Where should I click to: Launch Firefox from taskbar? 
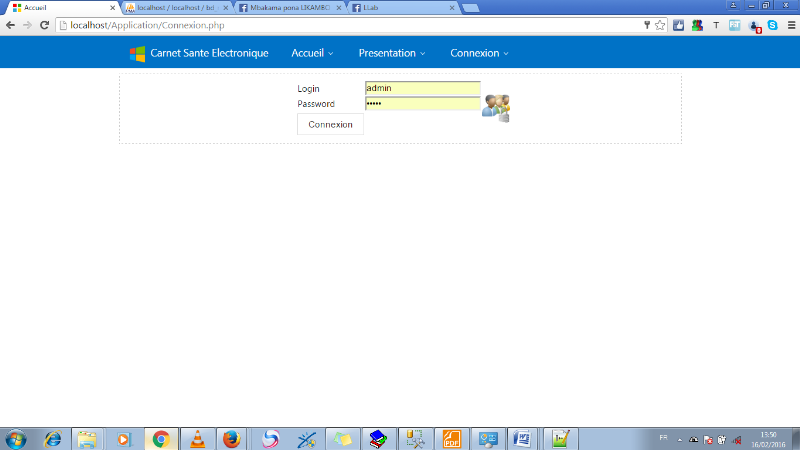coord(232,439)
